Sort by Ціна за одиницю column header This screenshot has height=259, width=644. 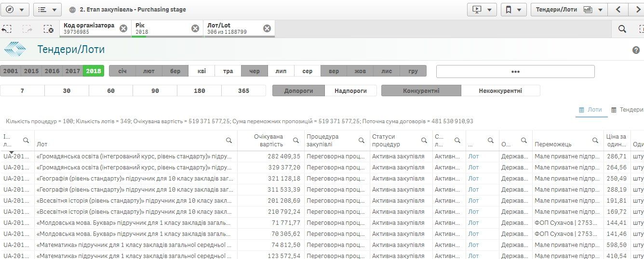tap(616, 141)
